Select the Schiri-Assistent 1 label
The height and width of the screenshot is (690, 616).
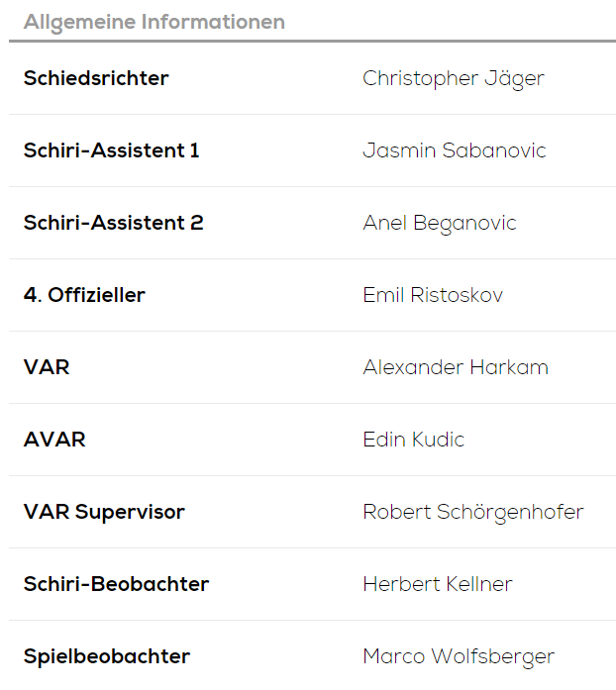click(x=111, y=150)
